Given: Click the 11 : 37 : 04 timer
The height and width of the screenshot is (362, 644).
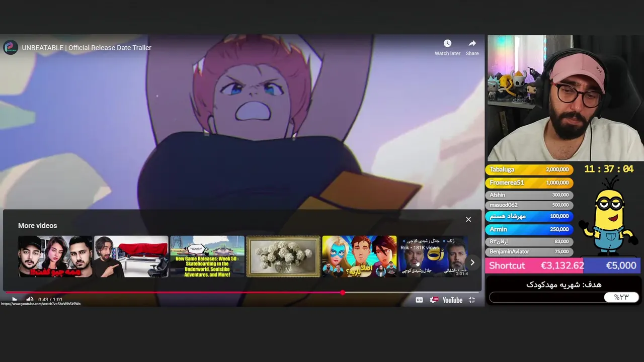Looking at the screenshot, I should coord(609,169).
